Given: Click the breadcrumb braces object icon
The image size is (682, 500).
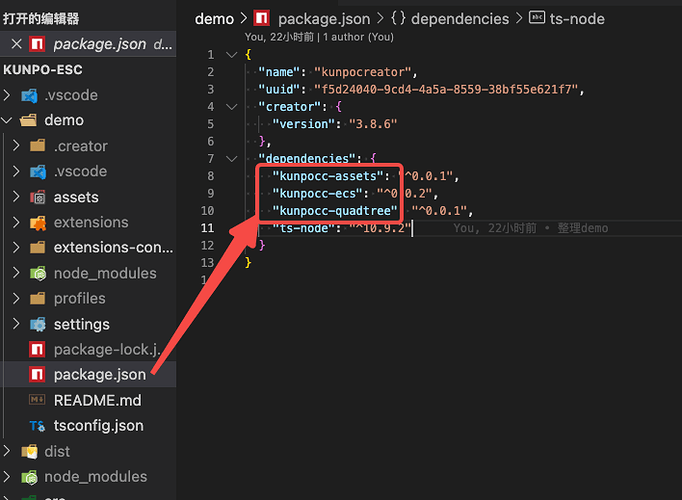Looking at the screenshot, I should pyautogui.click(x=398, y=18).
